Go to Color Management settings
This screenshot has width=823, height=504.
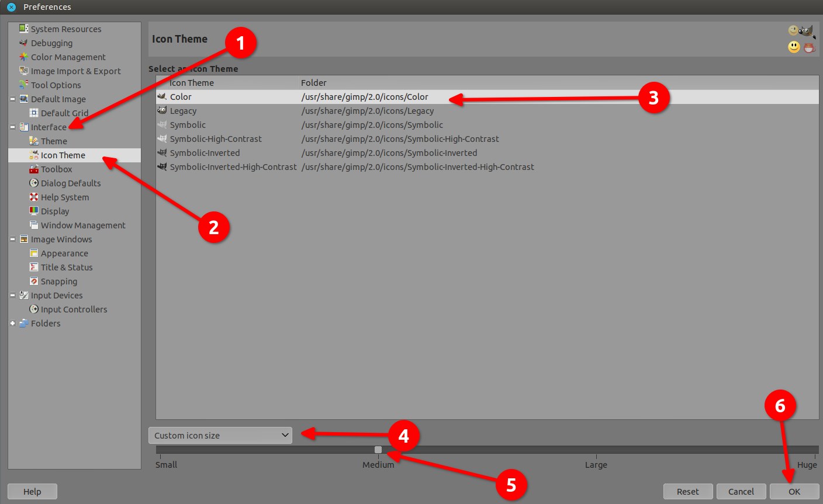[68, 57]
